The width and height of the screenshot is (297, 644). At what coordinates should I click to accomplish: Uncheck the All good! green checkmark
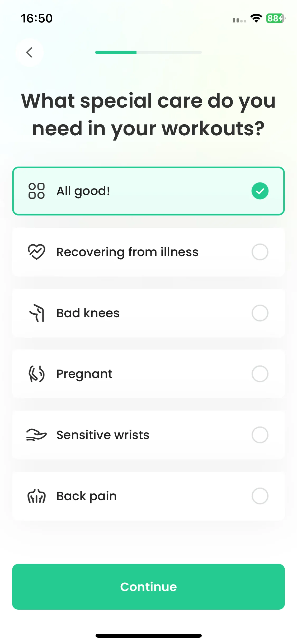[260, 191]
